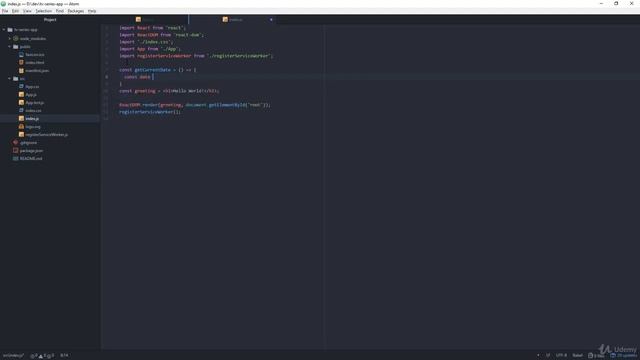Click the index.html file icon
This screenshot has width=640, height=360.
pos(21,62)
